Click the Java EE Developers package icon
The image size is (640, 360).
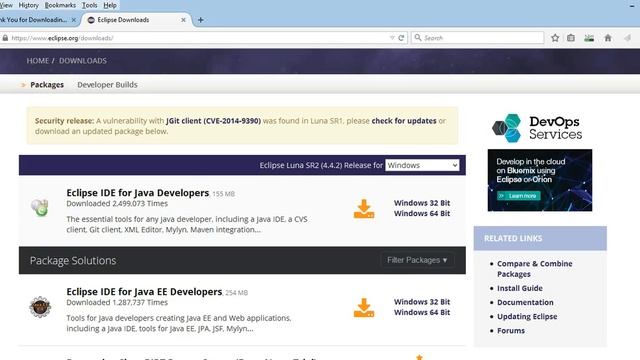[x=40, y=307]
